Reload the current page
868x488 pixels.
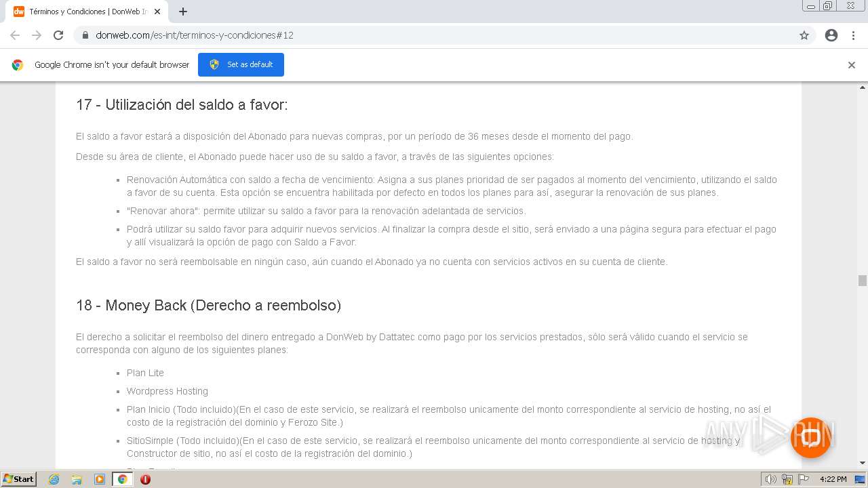(58, 35)
